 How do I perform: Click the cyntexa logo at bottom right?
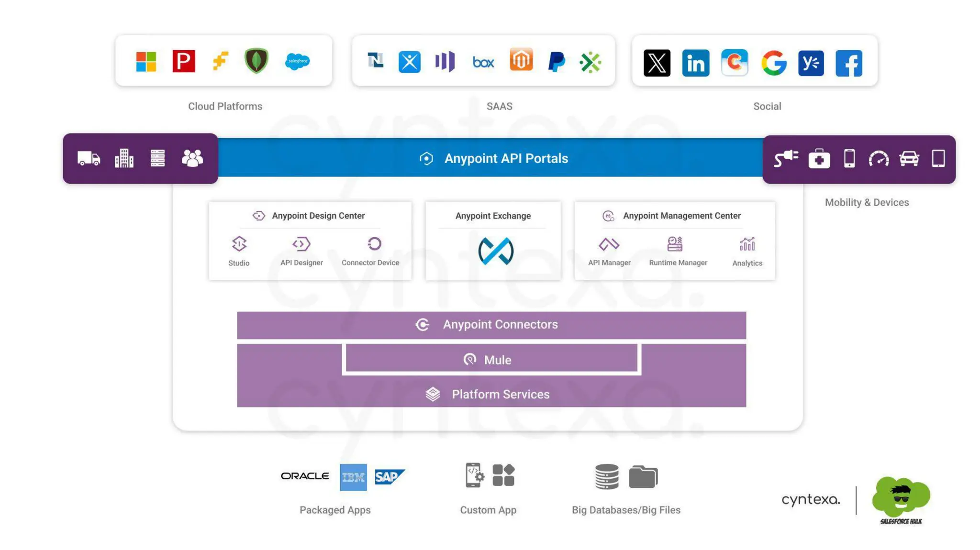[x=811, y=500]
